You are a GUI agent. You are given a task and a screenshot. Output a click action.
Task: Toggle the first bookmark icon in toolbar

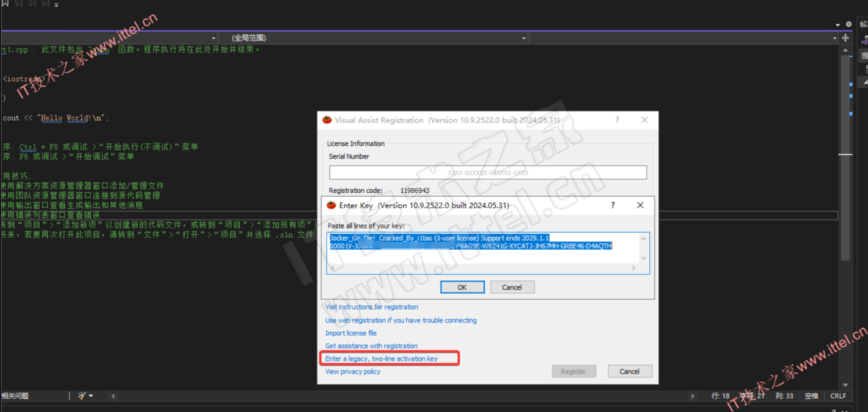(6, 3)
